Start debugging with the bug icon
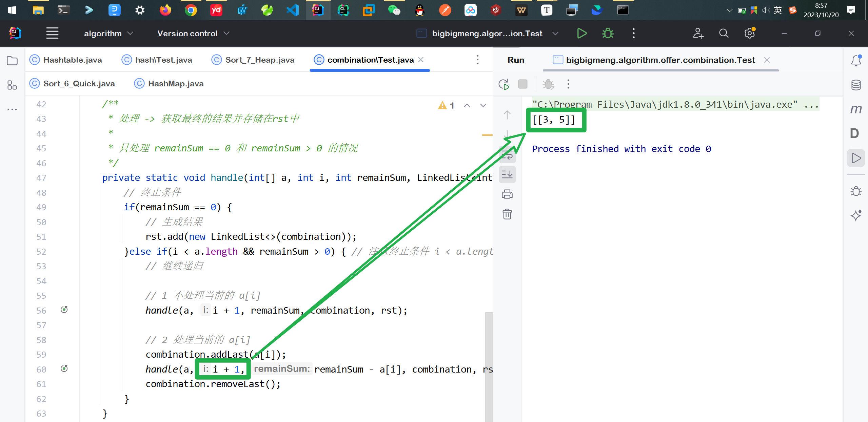Viewport: 868px width, 422px height. tap(608, 33)
